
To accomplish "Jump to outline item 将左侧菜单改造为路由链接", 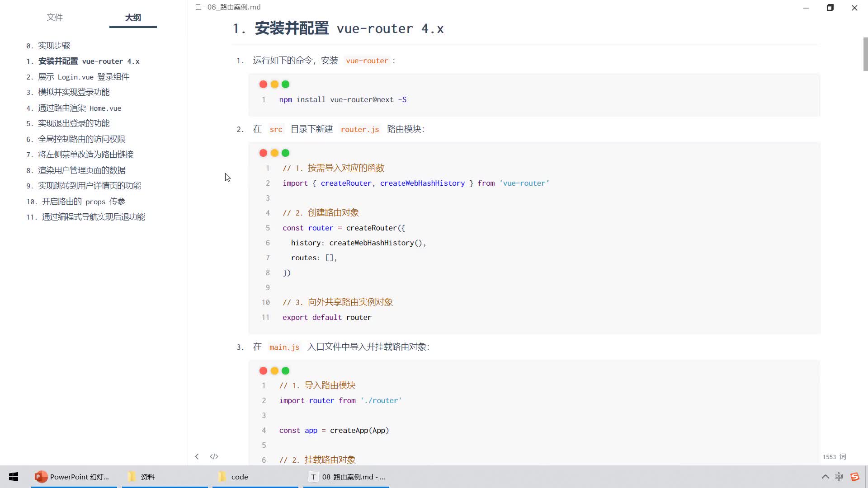I will pos(80,155).
